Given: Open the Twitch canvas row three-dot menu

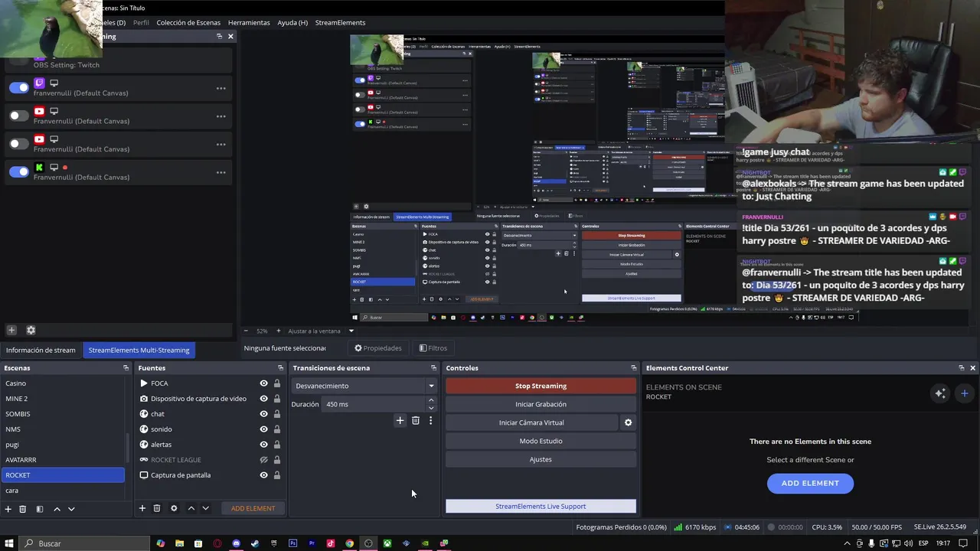Looking at the screenshot, I should 220,88.
